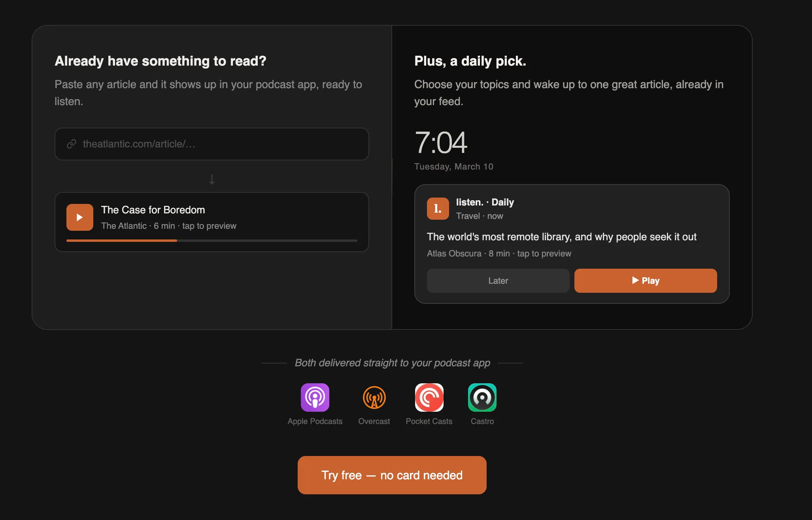The height and width of the screenshot is (520, 812).
Task: Select The Case for Boredom title
Action: (x=153, y=210)
